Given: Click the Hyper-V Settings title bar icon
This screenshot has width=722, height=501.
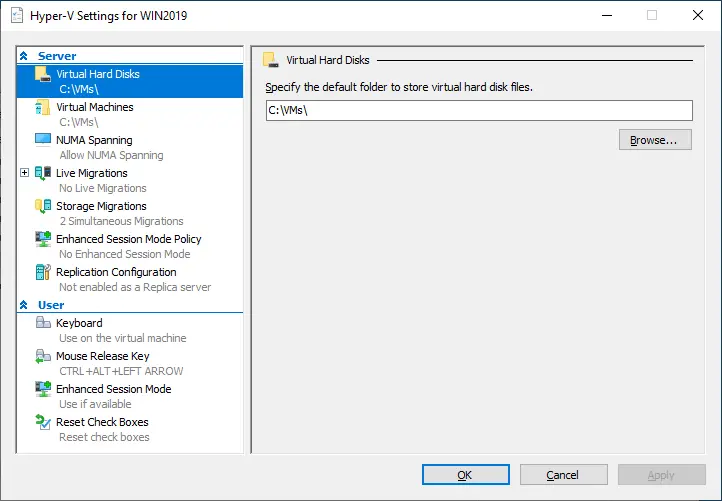Looking at the screenshot, I should pos(17,15).
